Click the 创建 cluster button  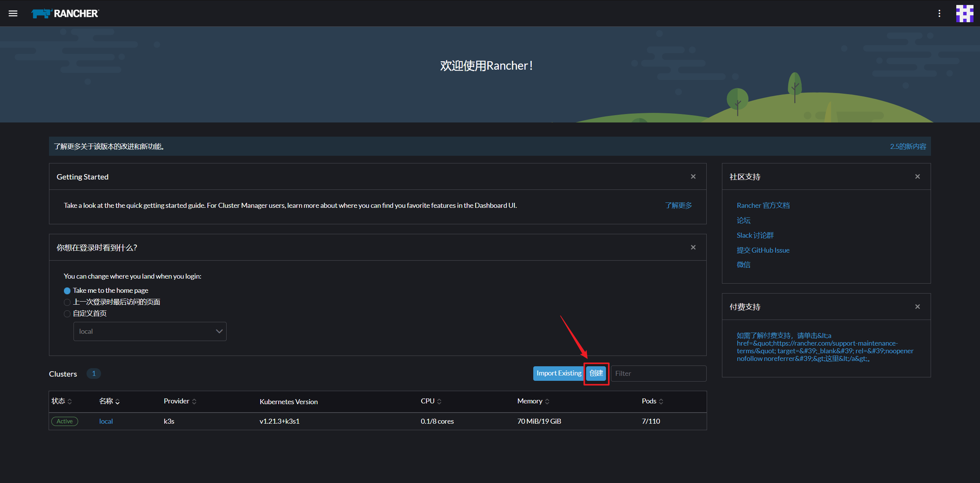(596, 374)
